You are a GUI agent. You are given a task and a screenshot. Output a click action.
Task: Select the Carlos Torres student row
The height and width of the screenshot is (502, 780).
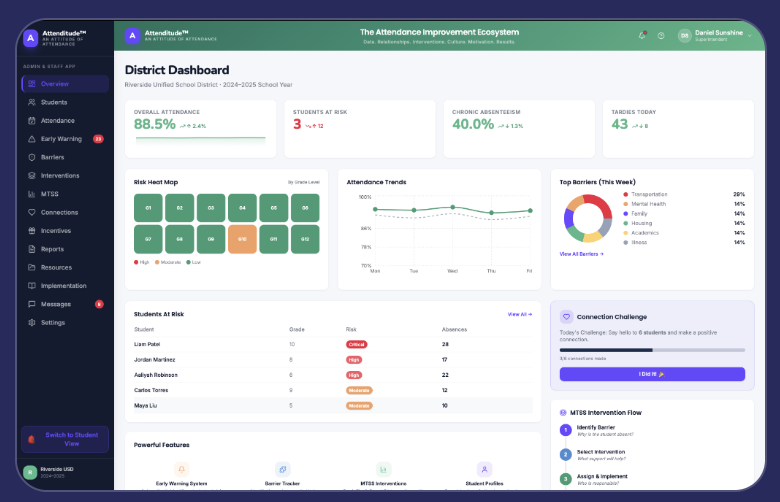point(333,391)
